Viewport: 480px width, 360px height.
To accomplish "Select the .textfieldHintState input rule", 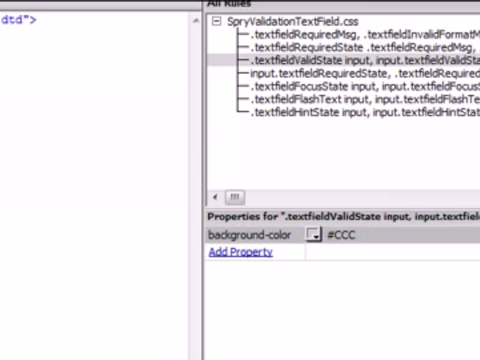I will pyautogui.click(x=365, y=112).
